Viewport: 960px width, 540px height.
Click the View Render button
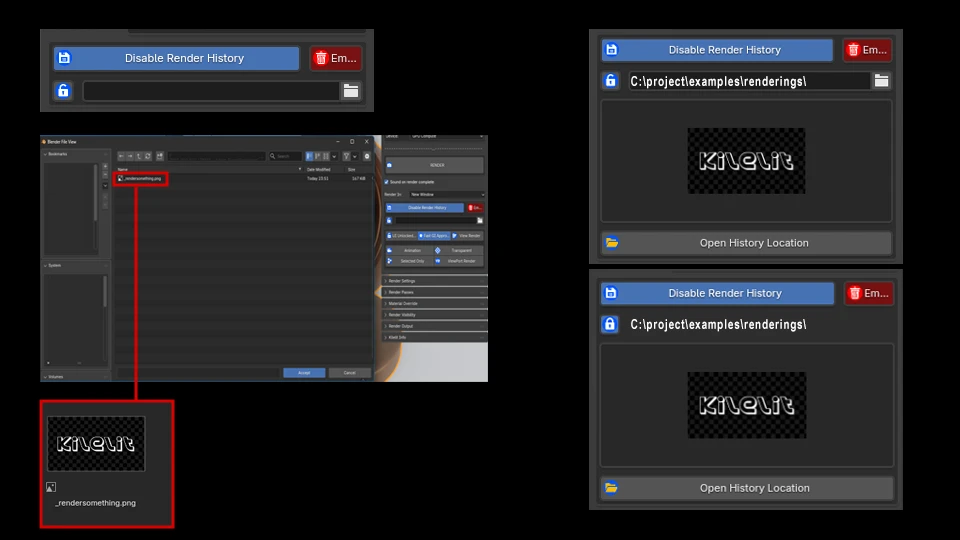click(467, 236)
